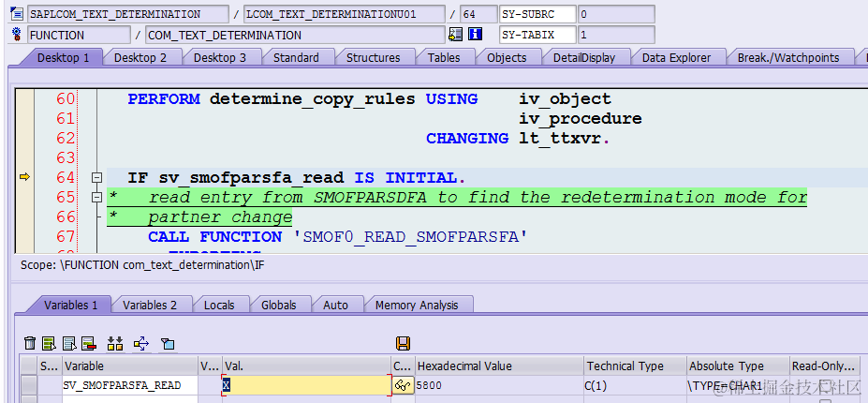Click the SY-TABIX label field
The height and width of the screenshot is (403, 868).
(537, 35)
